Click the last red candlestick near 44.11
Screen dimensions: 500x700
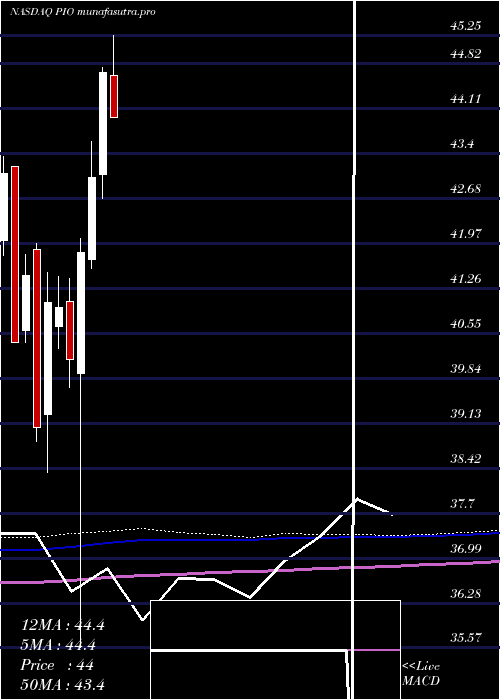point(114,96)
